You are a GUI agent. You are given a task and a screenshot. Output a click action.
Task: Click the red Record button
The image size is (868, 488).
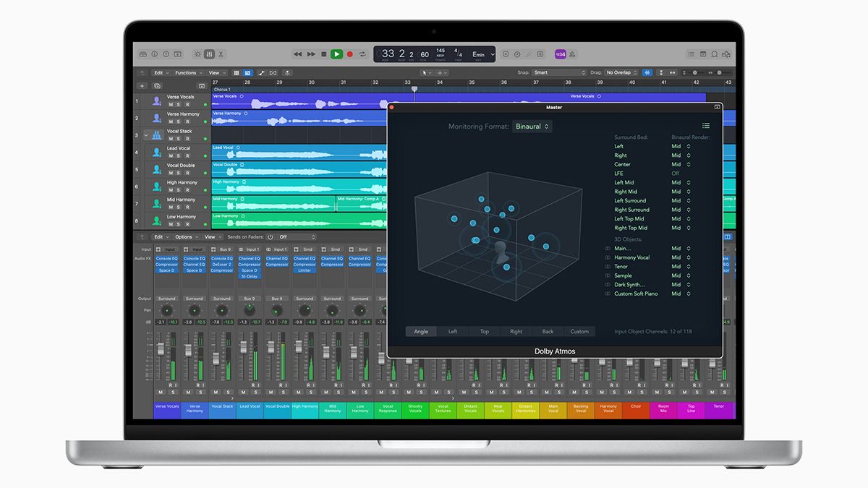coord(350,54)
